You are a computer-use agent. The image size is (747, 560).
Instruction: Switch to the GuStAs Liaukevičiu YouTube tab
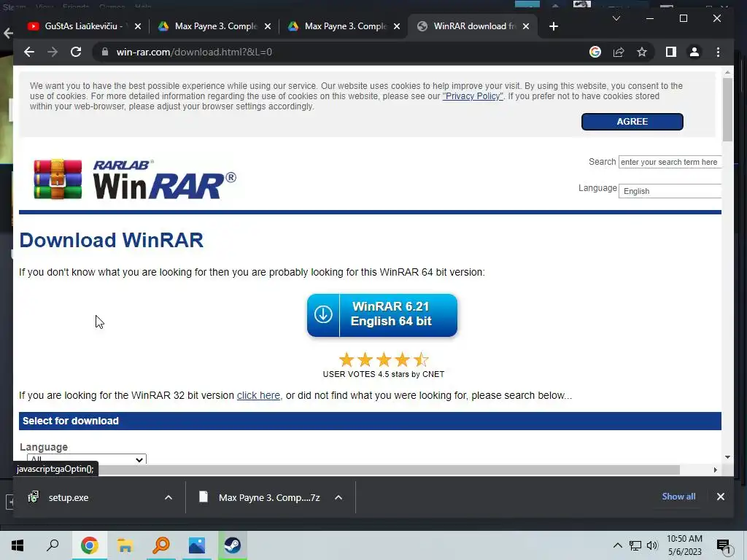[x=83, y=26]
